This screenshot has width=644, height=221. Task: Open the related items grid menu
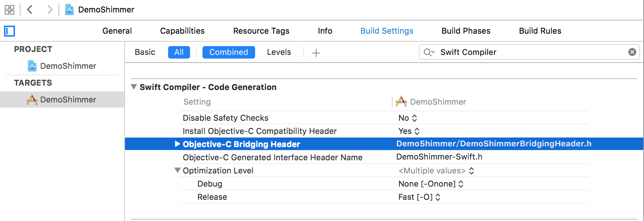click(10, 10)
